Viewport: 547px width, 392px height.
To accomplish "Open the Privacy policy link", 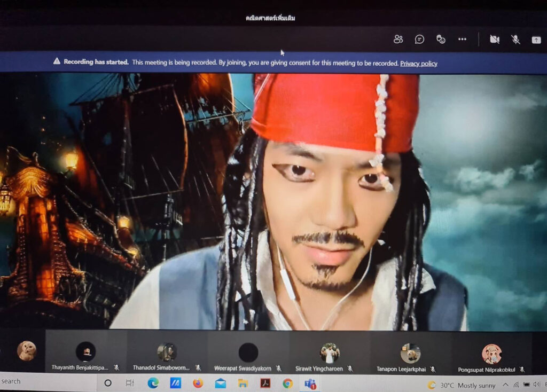I will [x=419, y=64].
